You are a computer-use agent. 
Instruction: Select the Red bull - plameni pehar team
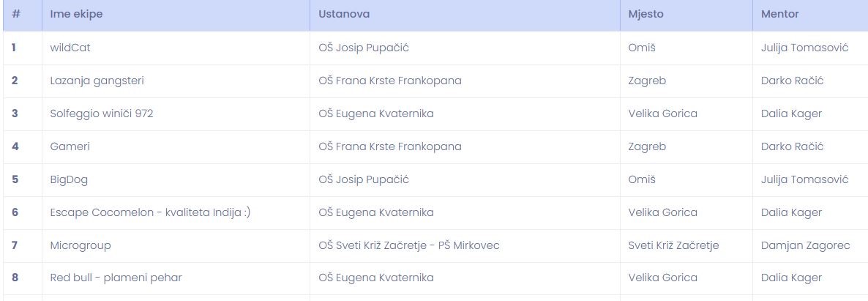tap(116, 278)
